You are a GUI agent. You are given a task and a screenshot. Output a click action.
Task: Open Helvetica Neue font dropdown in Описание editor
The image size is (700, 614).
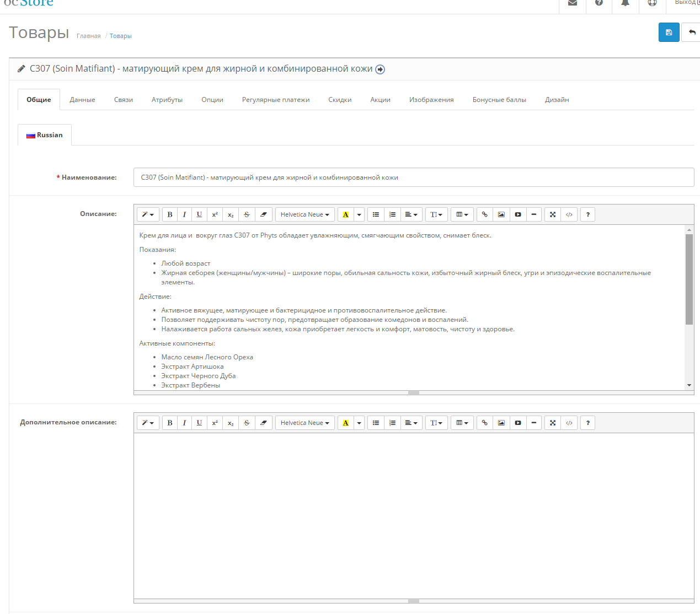pos(305,214)
